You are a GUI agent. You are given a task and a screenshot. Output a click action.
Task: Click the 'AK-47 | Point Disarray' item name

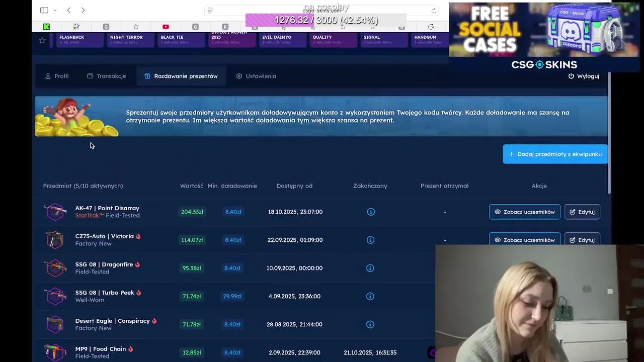click(x=107, y=208)
